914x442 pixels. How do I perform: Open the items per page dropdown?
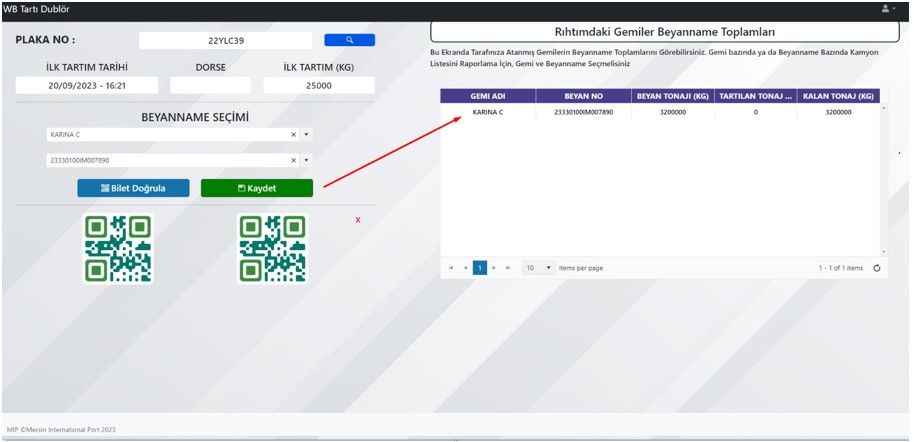539,268
